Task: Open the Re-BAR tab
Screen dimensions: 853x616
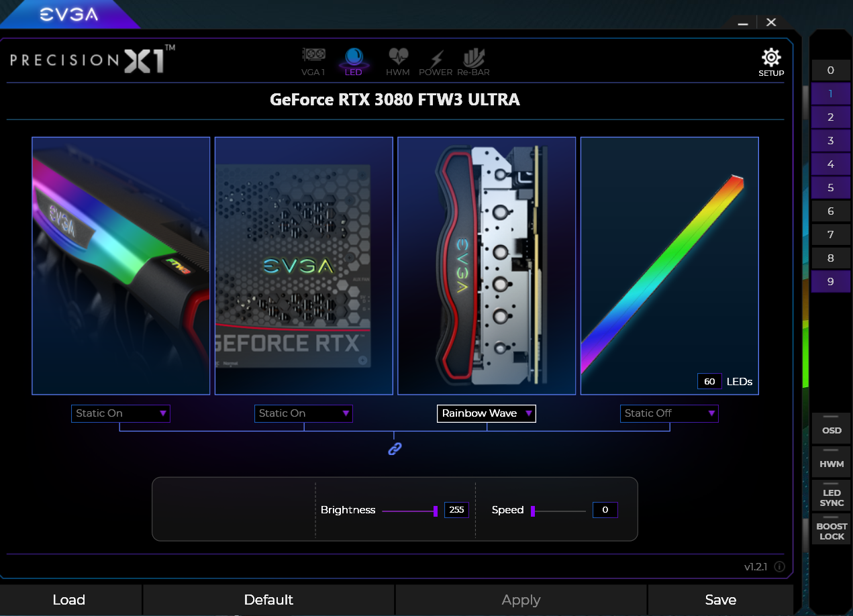Action: 473,62
